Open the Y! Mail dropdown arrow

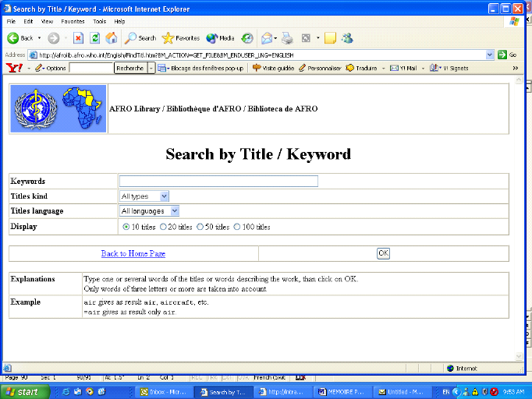423,68
